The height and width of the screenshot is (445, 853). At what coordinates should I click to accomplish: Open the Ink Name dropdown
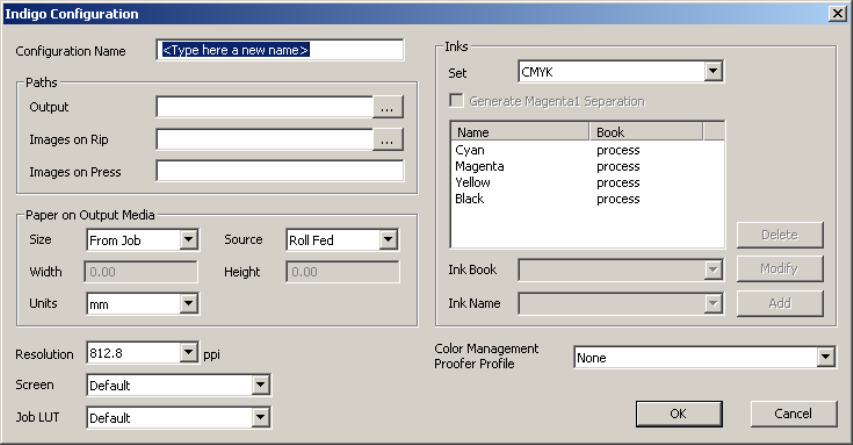621,304
